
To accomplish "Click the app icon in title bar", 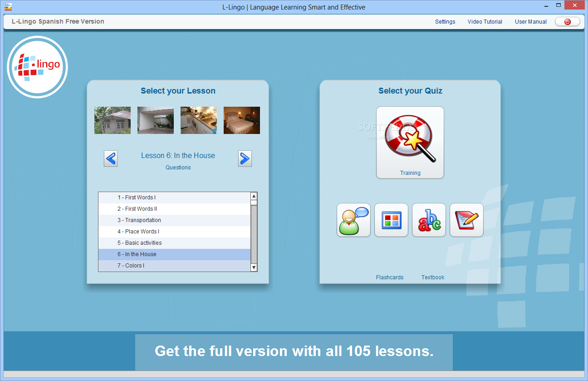I will pos(8,6).
